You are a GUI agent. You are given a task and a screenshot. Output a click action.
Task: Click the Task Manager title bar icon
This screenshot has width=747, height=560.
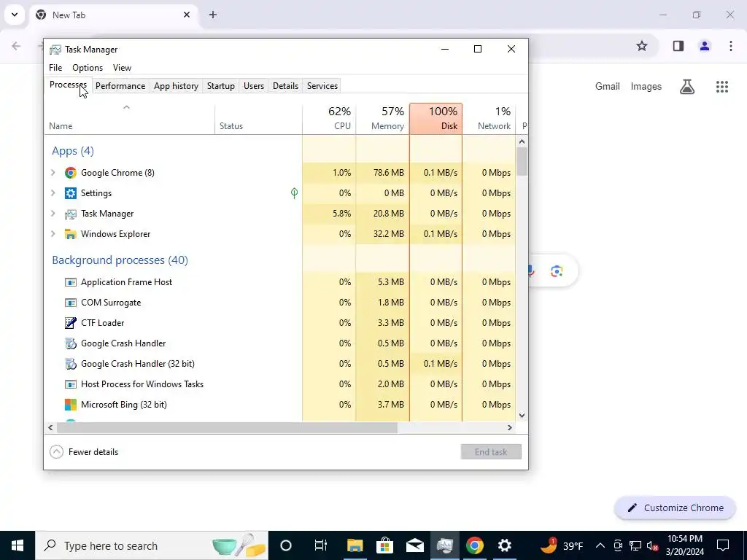tap(55, 50)
